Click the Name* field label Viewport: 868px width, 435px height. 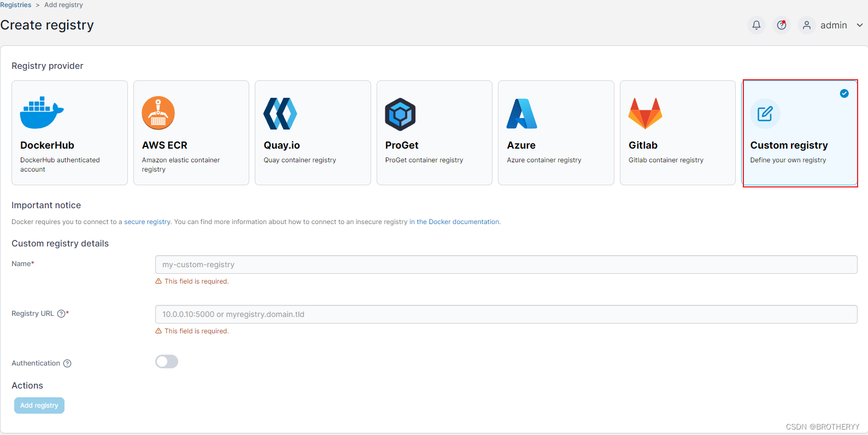[23, 264]
